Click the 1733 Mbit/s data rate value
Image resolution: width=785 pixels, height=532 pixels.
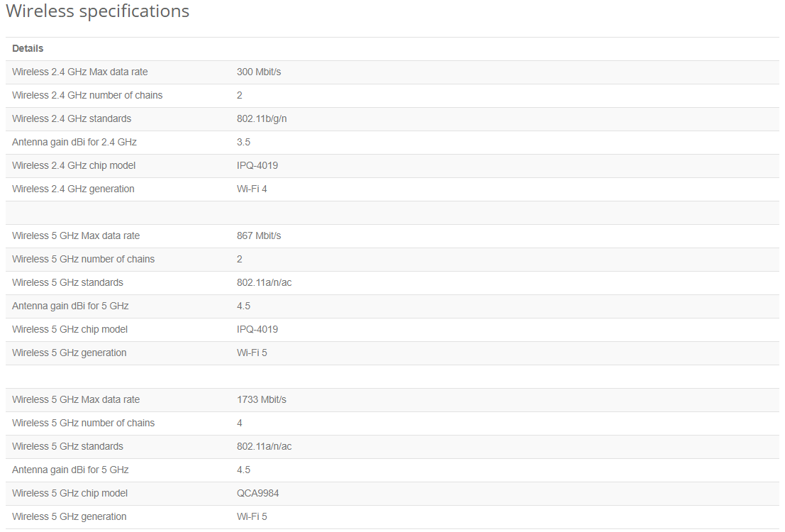262,399
